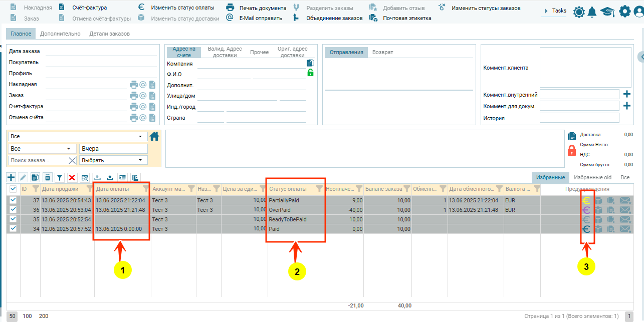The height and width of the screenshot is (322, 644).
Task: Open filter on "Статус оплаты" column
Action: (319, 189)
